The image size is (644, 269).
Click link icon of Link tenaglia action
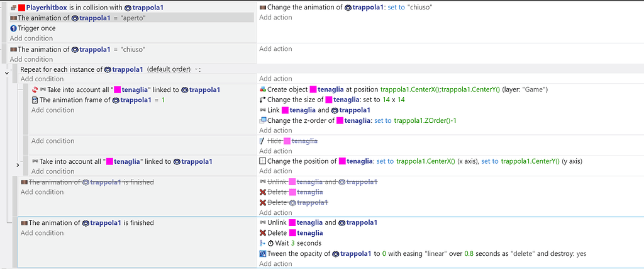coord(263,110)
